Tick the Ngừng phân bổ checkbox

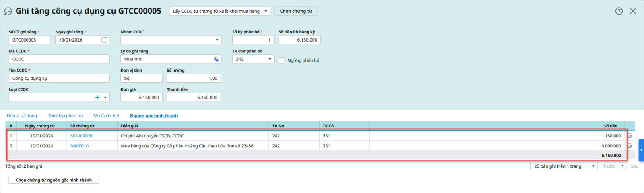point(282,60)
